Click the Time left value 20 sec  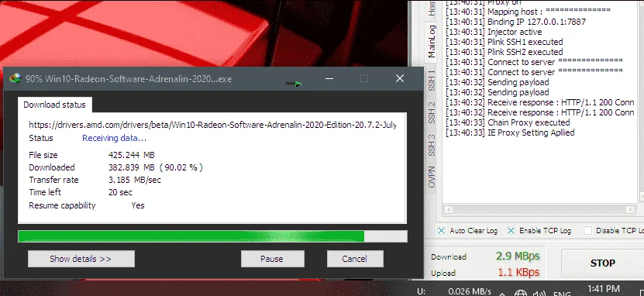pyautogui.click(x=120, y=192)
